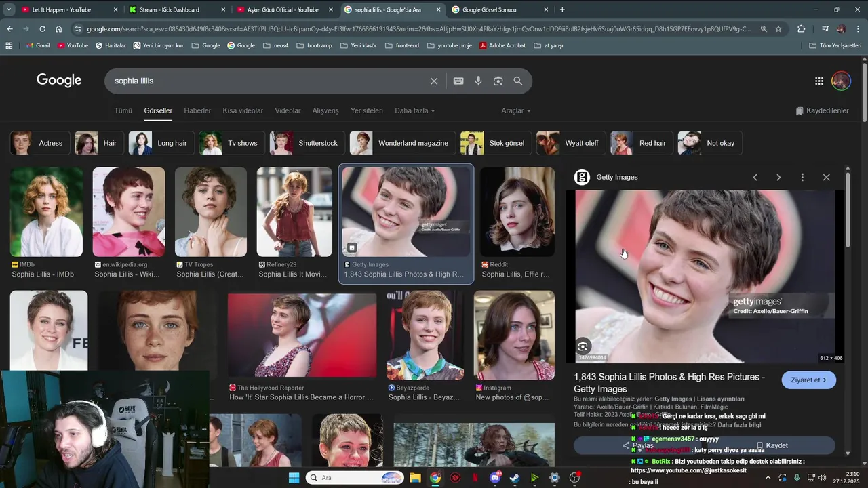Viewport: 868px width, 488px height.
Task: Switch to Kısa videolar tab
Action: pyautogui.click(x=243, y=110)
